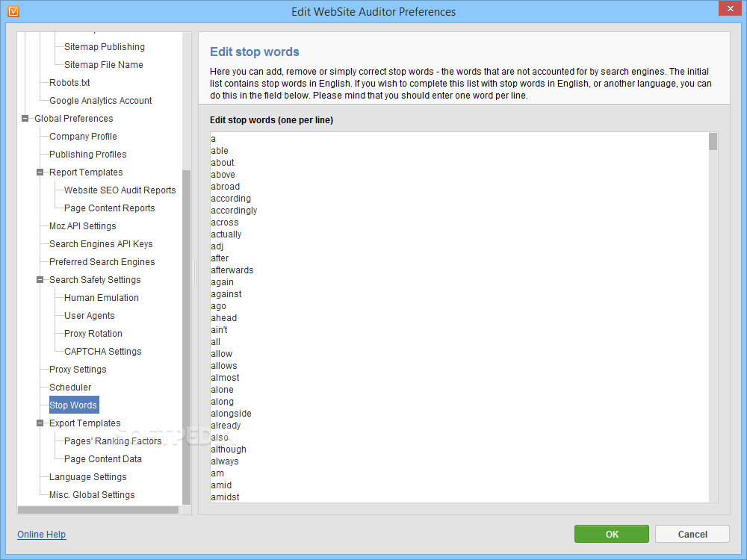Screen dimensions: 747x560
Task: Click the Cancel button
Action: click(692, 535)
